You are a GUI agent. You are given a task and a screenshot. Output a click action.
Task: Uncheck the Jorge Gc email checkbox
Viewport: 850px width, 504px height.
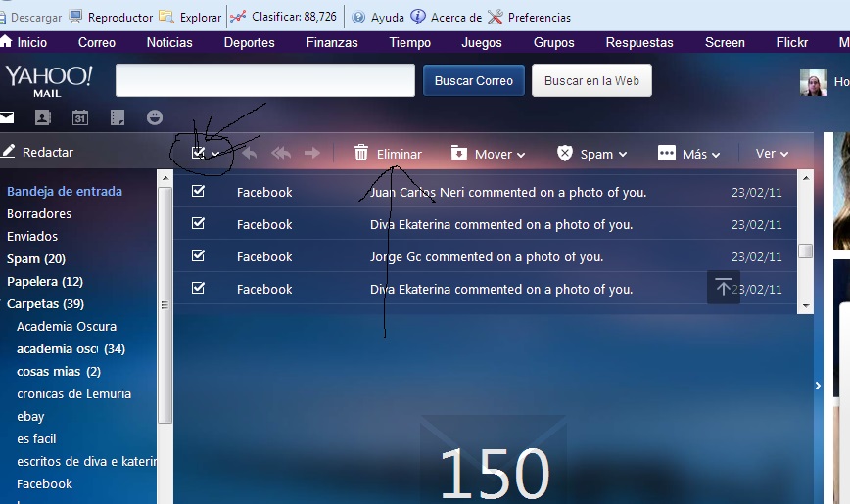pyautogui.click(x=198, y=255)
